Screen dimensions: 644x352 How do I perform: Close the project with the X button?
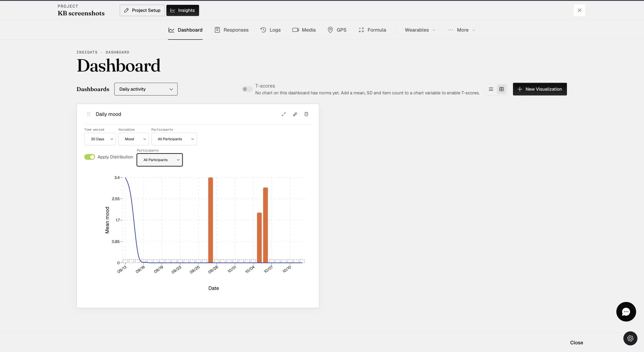click(580, 10)
